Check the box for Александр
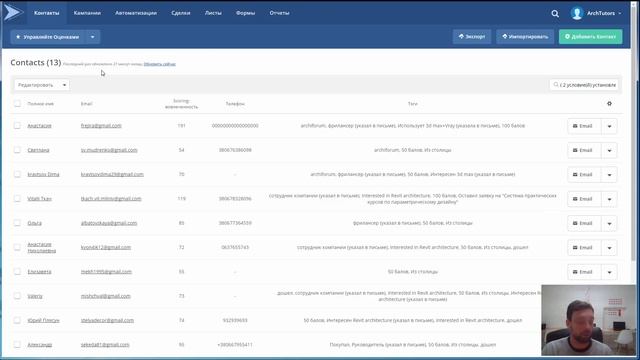Viewport: 640px width, 360px height. [17, 344]
